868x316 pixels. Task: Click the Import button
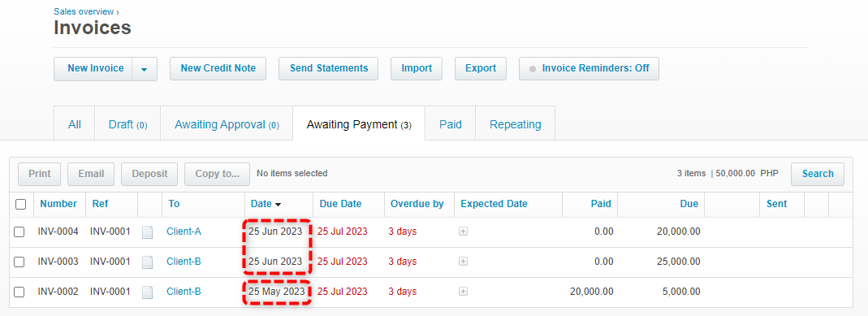pyautogui.click(x=417, y=68)
